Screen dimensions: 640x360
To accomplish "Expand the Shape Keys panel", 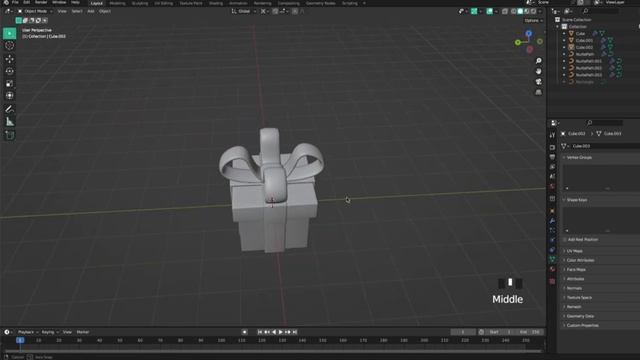I will (577, 200).
